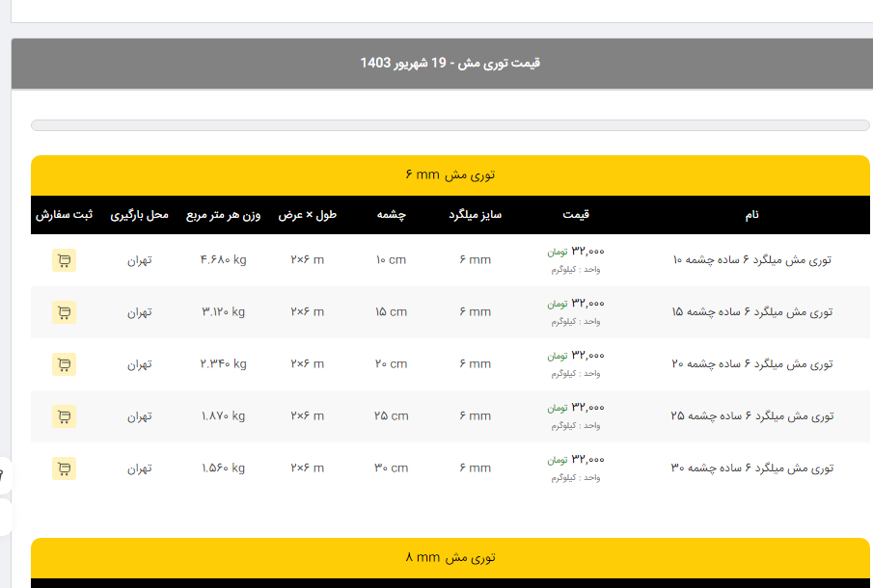Click the وزن هر متر مربع column header
The height and width of the screenshot is (588, 873).
pos(223,215)
